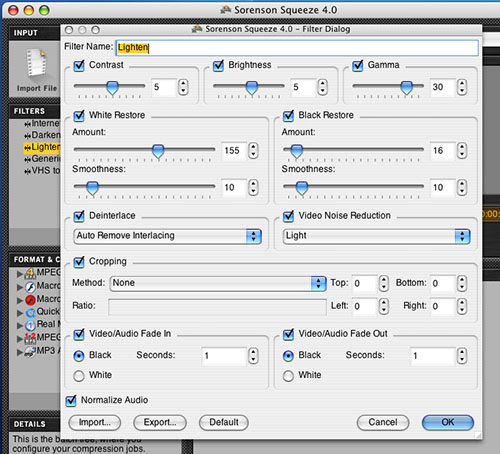This screenshot has height=454, width=500.
Task: Click the Import... button
Action: 95,422
